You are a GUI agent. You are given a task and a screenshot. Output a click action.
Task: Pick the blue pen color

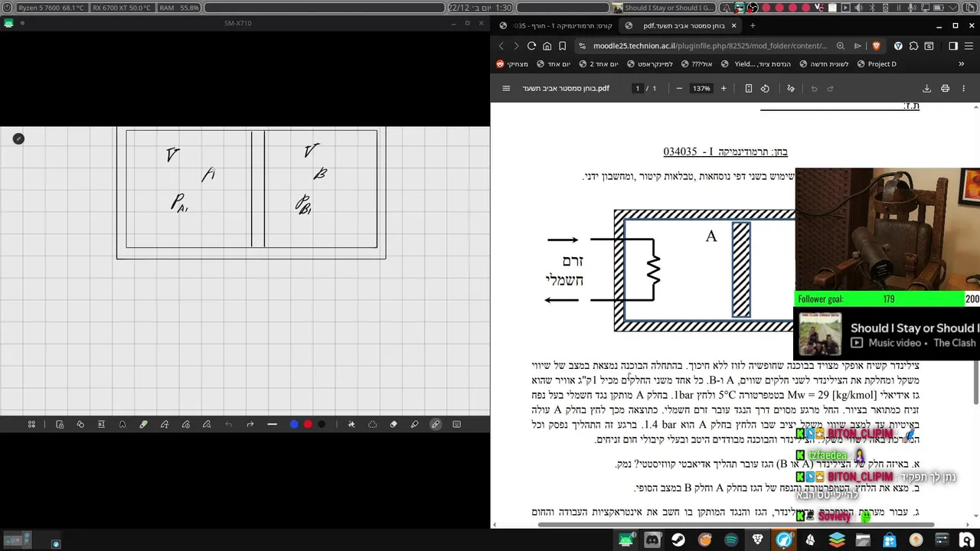pyautogui.click(x=294, y=425)
